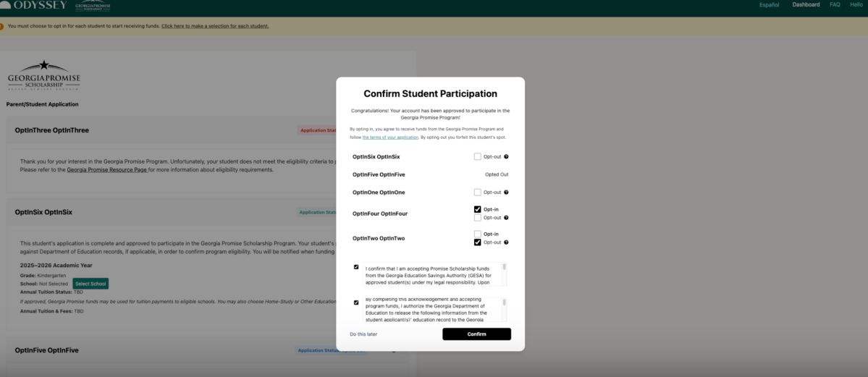The image size is (868, 377).
Task: Open the terms of your application link
Action: (x=390, y=137)
